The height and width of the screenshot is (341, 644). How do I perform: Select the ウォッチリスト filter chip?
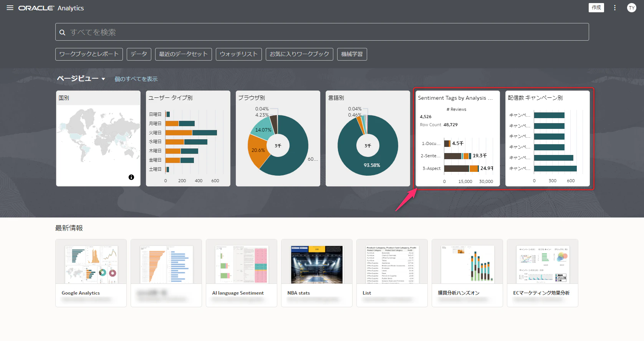(239, 54)
